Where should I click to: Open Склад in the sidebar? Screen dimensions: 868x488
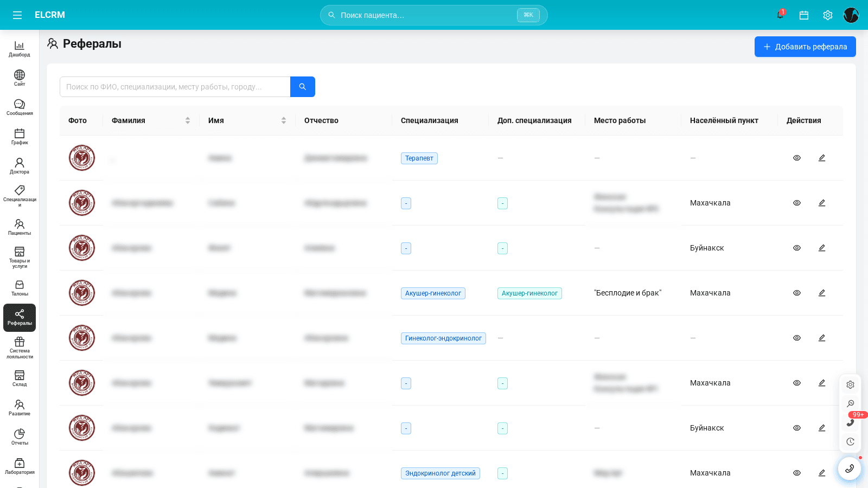click(x=20, y=378)
